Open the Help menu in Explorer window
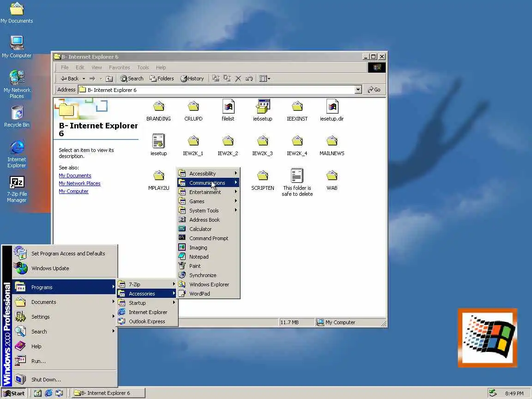Viewport: 532px width, 399px height. [161, 67]
